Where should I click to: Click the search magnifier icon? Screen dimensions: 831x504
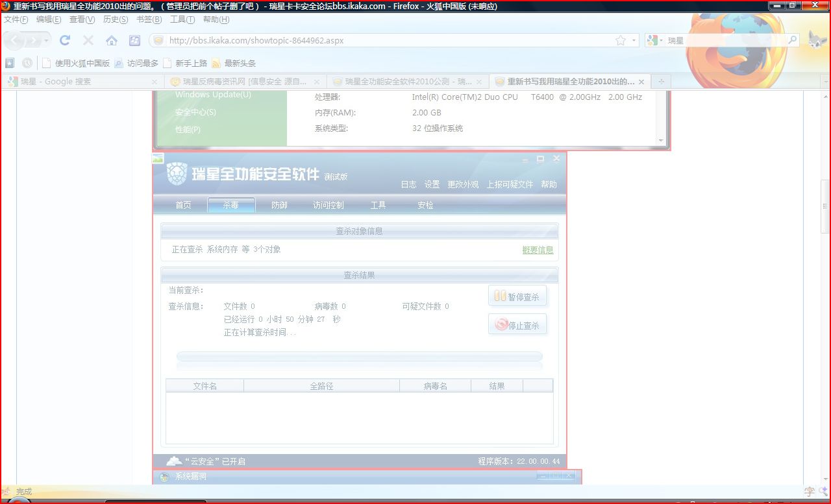click(x=793, y=40)
